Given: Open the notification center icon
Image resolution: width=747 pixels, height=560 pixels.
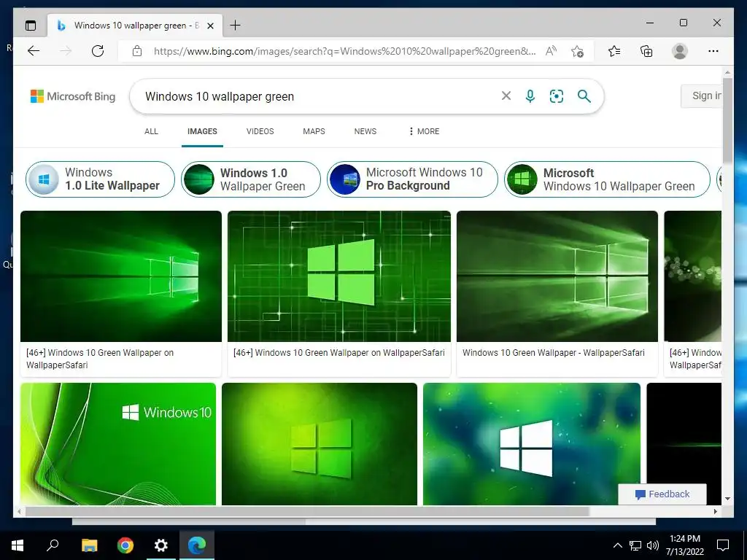Looking at the screenshot, I should 723,545.
